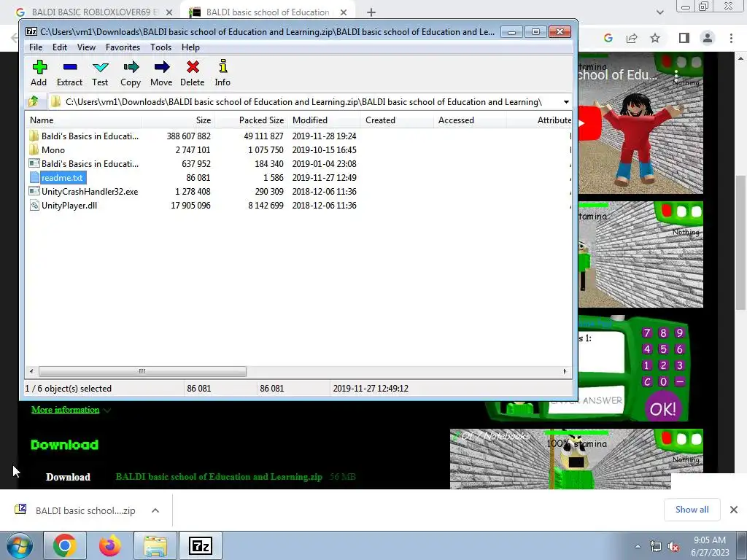Sort files by Name column
The width and height of the screenshot is (747, 560).
pos(85,120)
